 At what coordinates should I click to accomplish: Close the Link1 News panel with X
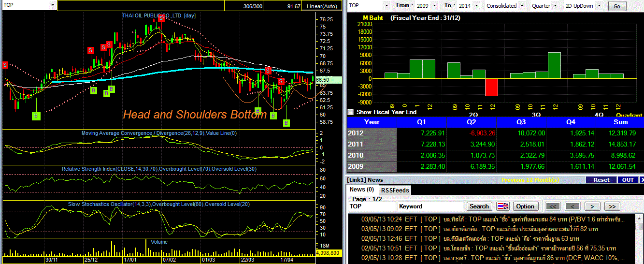pos(641,180)
